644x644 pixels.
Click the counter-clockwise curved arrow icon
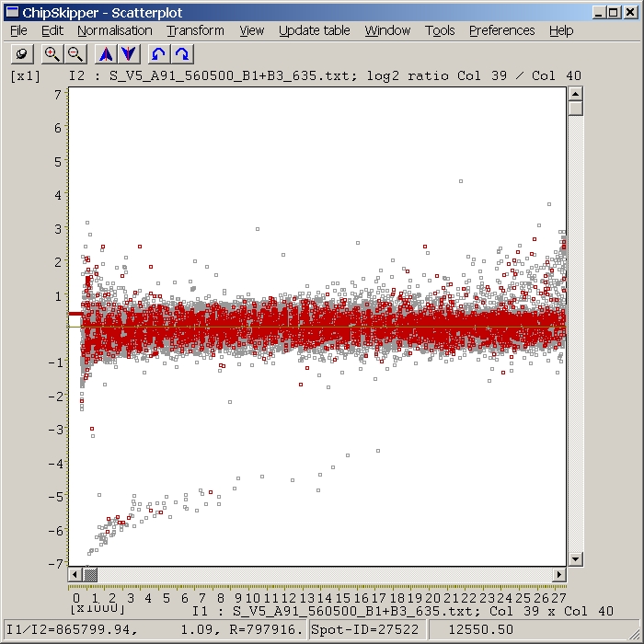click(159, 54)
